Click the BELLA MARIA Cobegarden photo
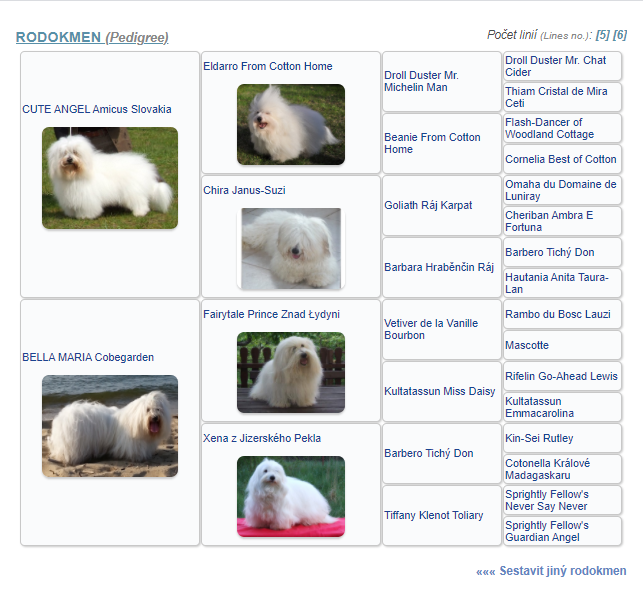 (110, 426)
